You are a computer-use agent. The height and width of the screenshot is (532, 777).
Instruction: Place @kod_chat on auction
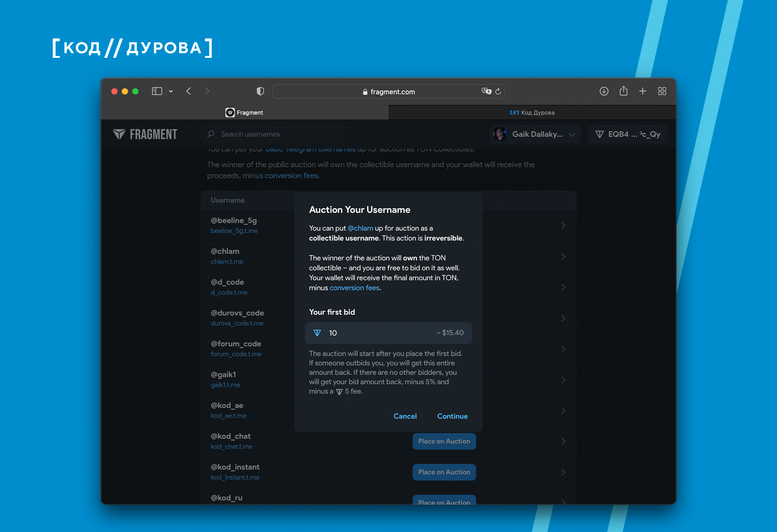(444, 441)
